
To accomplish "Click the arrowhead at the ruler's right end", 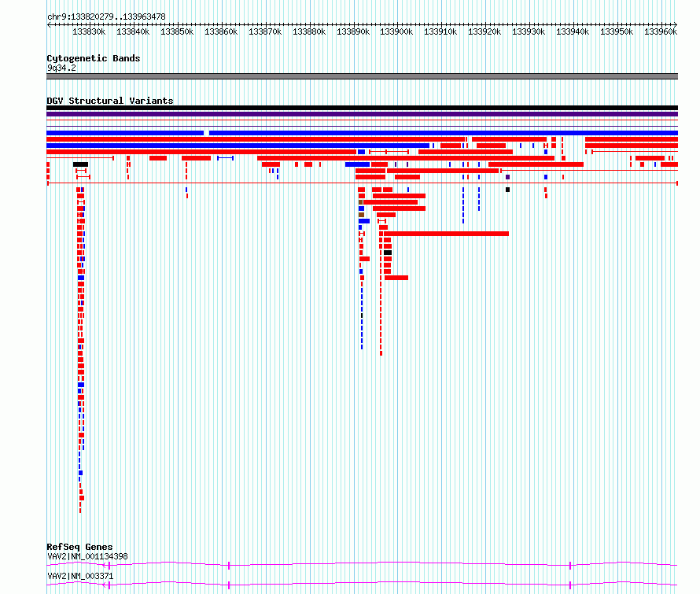I will click(x=676, y=24).
